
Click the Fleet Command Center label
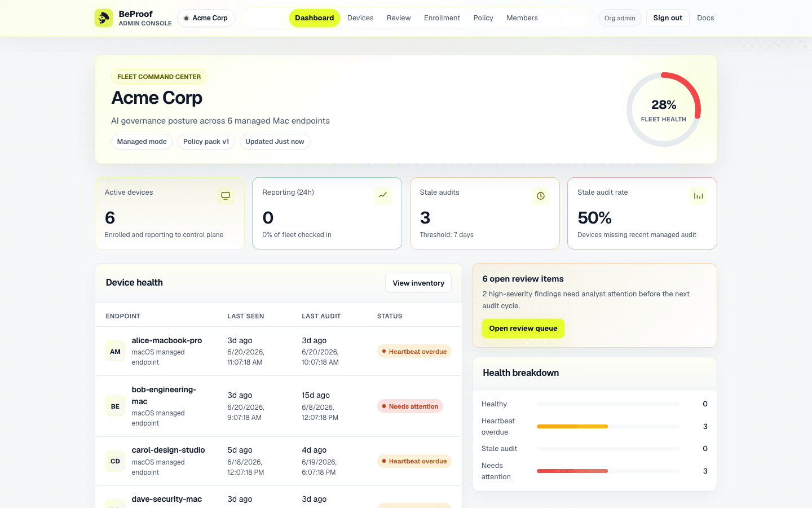pyautogui.click(x=159, y=77)
